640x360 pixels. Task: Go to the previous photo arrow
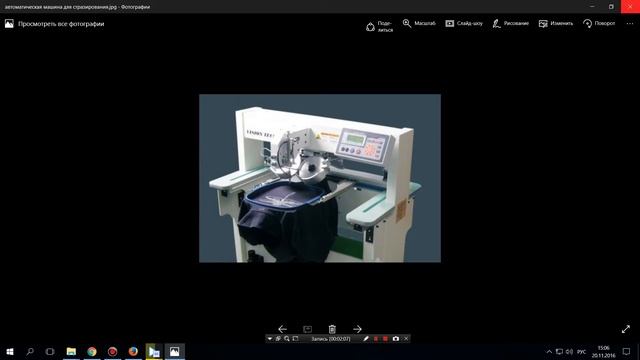click(x=282, y=329)
